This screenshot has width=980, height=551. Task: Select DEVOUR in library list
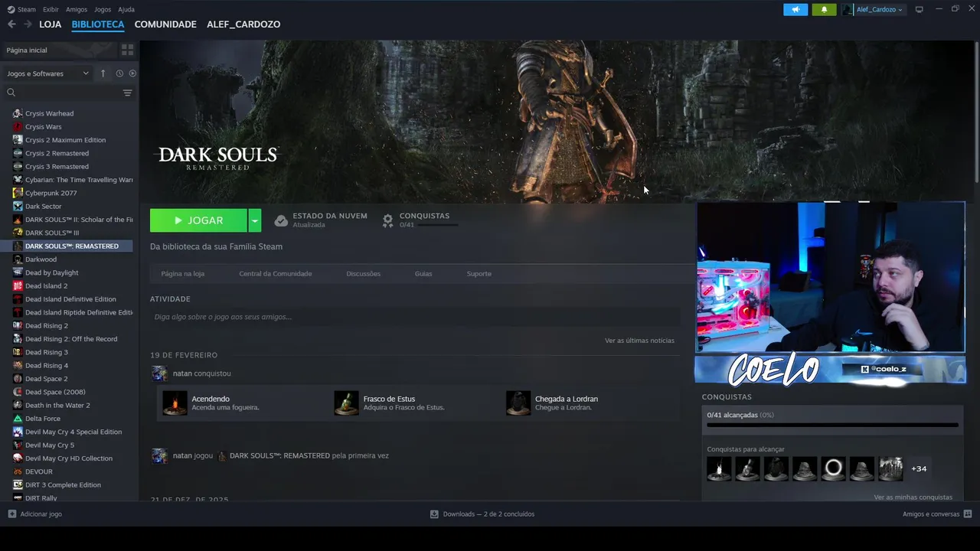point(38,471)
